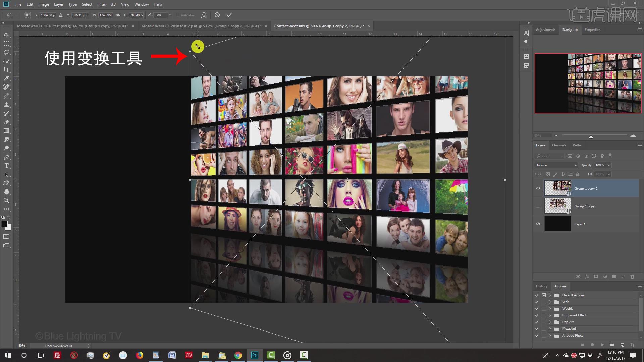
Task: Switch to warp mode icon
Action: [x=204, y=15]
